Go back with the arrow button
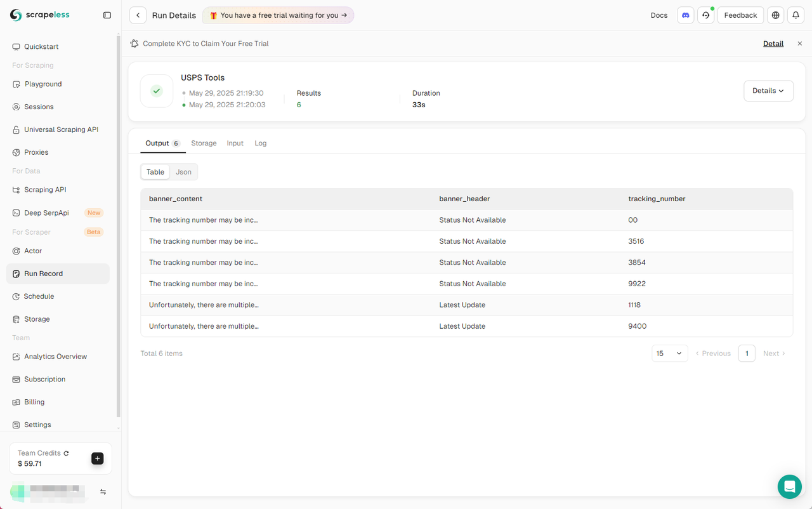812x509 pixels. click(x=138, y=15)
